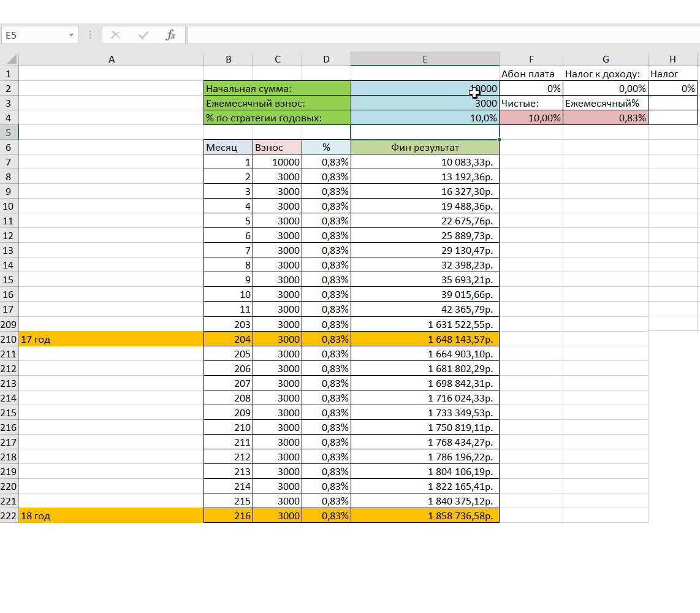Click into the formula bar input
This screenshot has height=613, width=700.
443,35
